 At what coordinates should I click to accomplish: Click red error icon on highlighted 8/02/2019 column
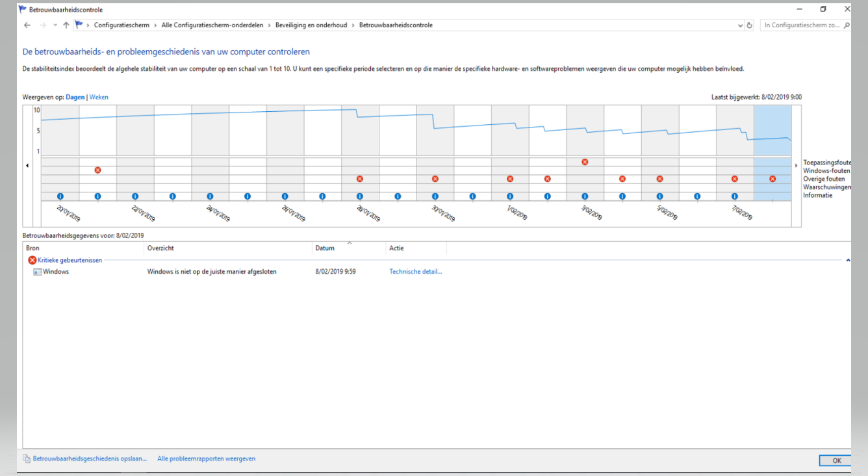tap(772, 179)
